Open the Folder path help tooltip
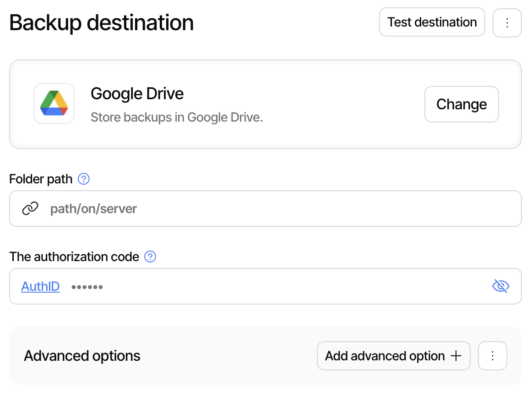 click(x=83, y=179)
